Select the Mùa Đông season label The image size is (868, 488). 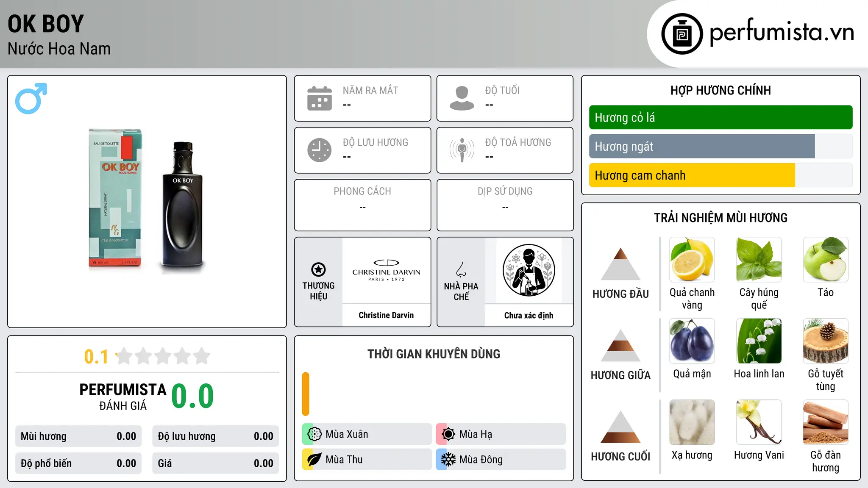[x=481, y=460]
